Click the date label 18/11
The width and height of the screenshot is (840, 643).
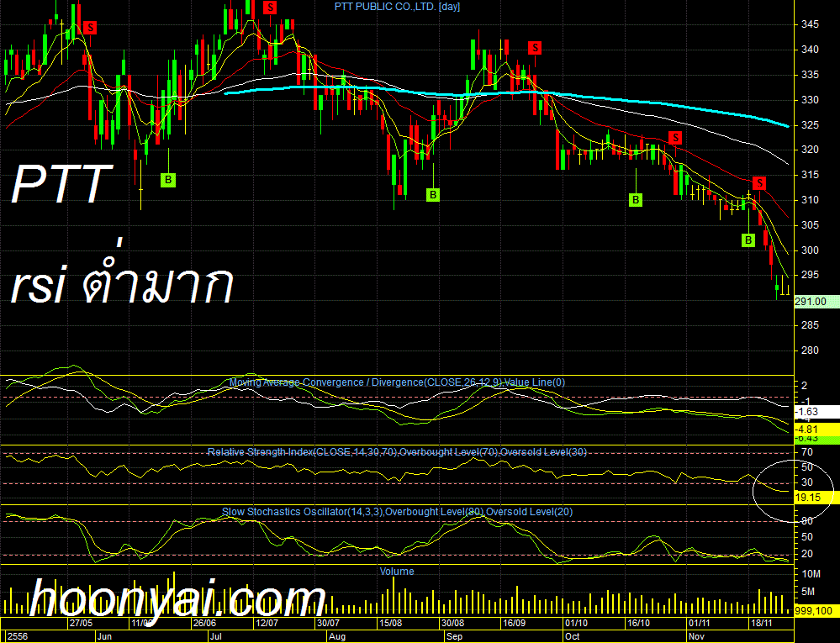(x=761, y=623)
